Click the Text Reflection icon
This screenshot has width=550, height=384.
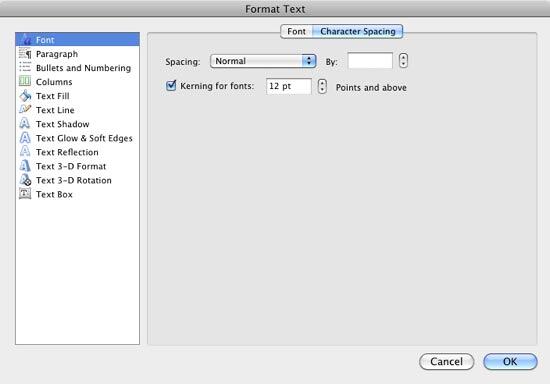pos(25,151)
